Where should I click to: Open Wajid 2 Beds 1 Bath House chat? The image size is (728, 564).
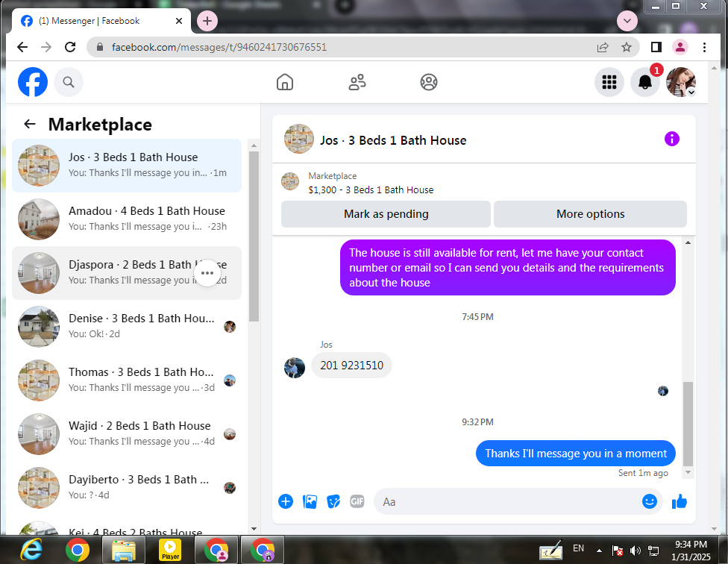(x=127, y=434)
